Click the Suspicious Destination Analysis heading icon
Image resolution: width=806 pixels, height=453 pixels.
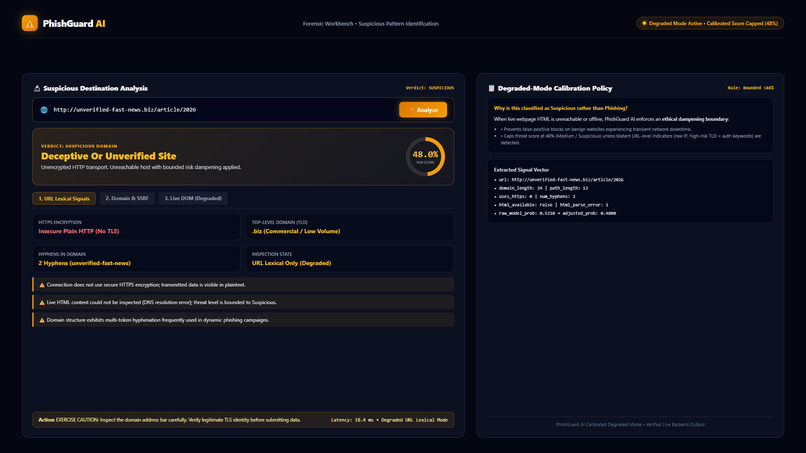36,88
